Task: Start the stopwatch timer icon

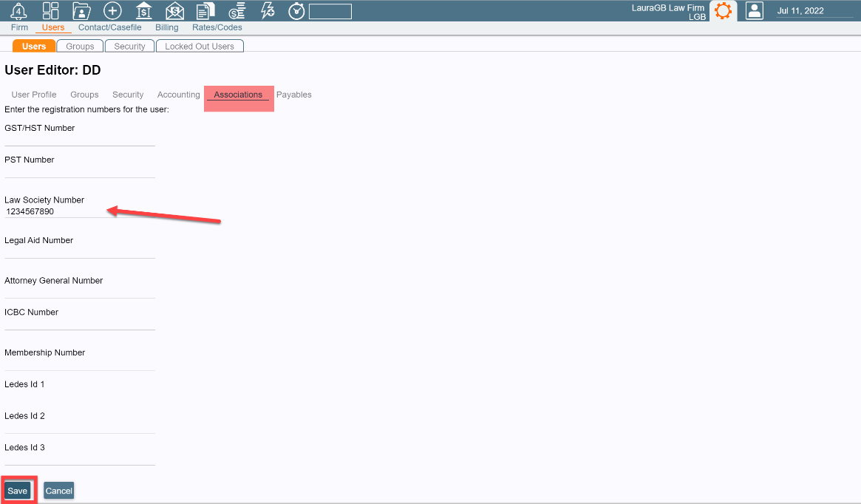Action: click(x=296, y=10)
